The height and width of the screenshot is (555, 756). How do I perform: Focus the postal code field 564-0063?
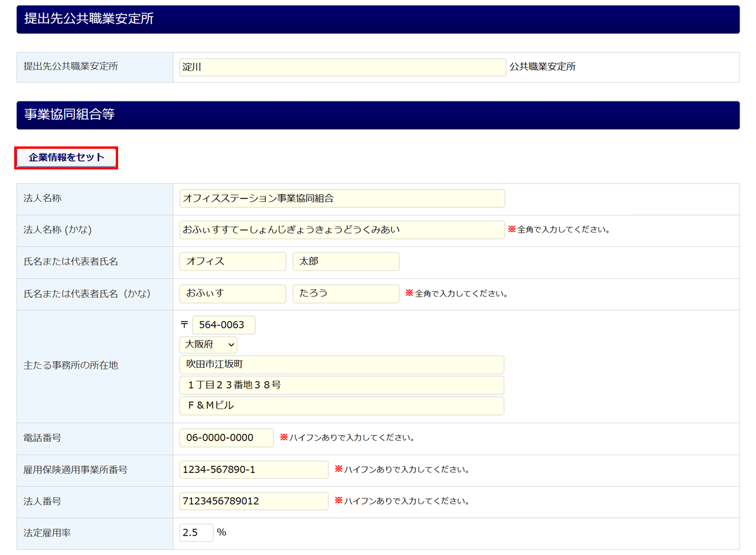tap(223, 325)
